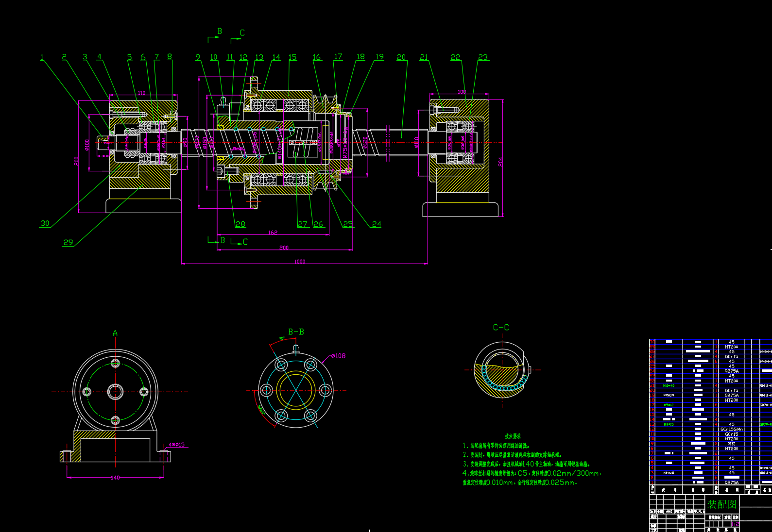Click part callout 21
772x532 pixels.
[424, 57]
